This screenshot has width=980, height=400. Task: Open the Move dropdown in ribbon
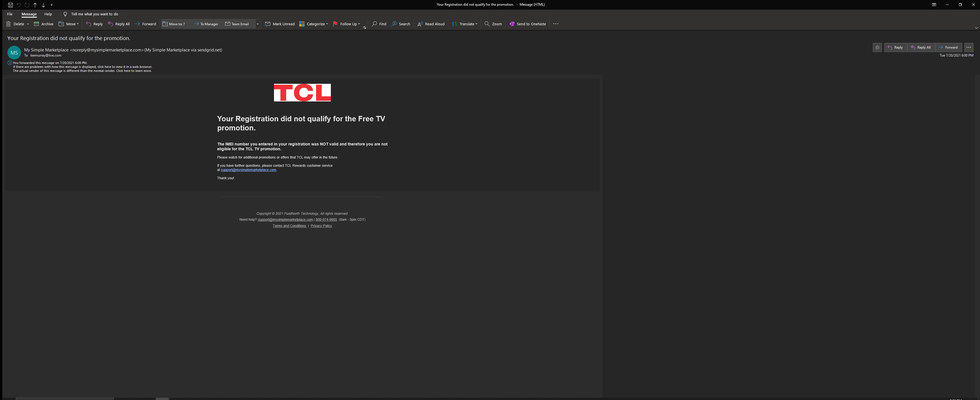[68, 24]
